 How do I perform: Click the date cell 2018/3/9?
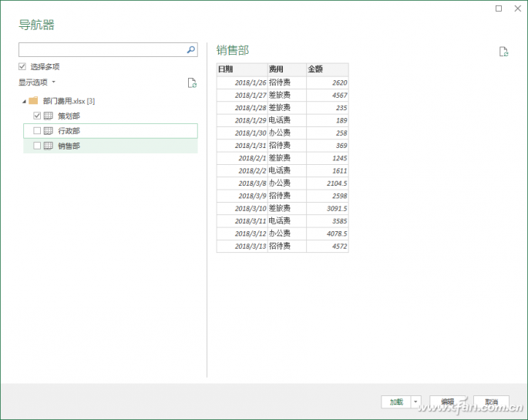242,196
